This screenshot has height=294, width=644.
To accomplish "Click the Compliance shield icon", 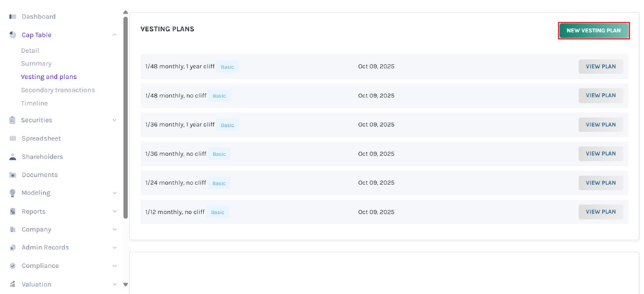I will click(x=12, y=266).
